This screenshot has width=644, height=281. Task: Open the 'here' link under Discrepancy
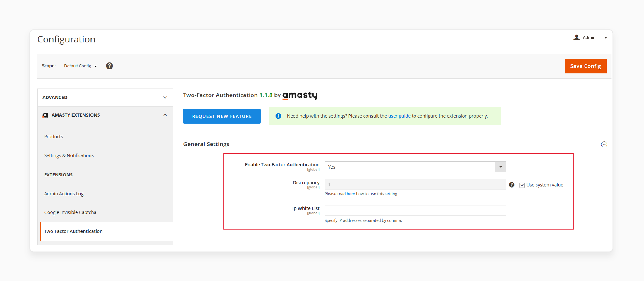(351, 194)
